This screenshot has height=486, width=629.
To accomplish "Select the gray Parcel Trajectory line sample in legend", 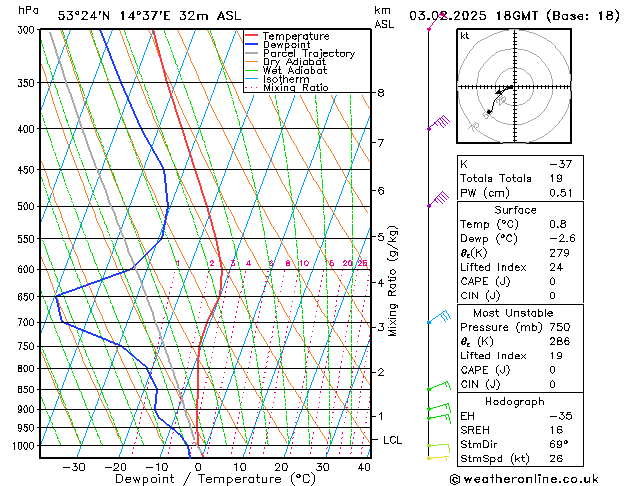I will pos(252,53).
